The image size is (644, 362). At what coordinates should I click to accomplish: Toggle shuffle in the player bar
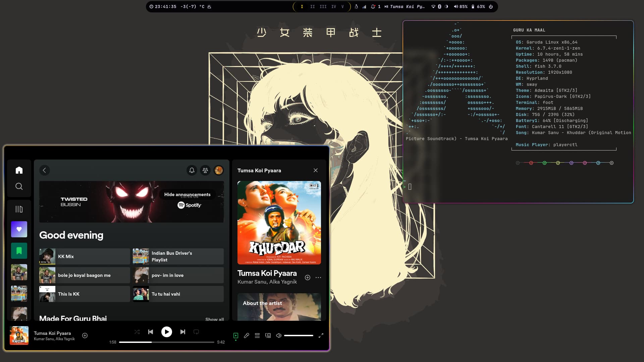coord(137,332)
